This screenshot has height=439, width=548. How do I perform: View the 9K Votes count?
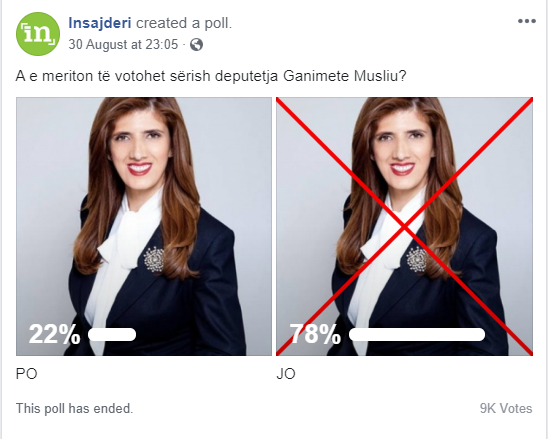click(506, 408)
